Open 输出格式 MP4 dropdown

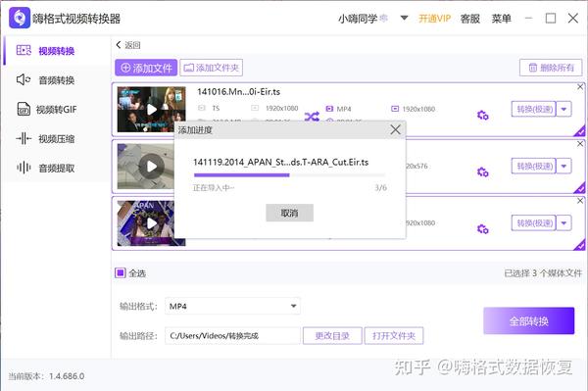[232, 306]
